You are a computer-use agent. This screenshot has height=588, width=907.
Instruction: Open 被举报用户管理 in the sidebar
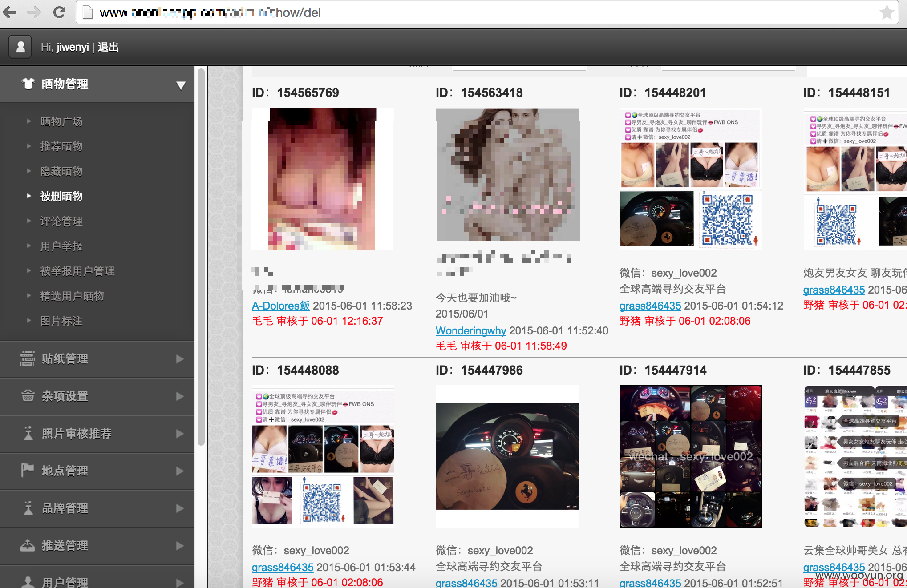[77, 271]
